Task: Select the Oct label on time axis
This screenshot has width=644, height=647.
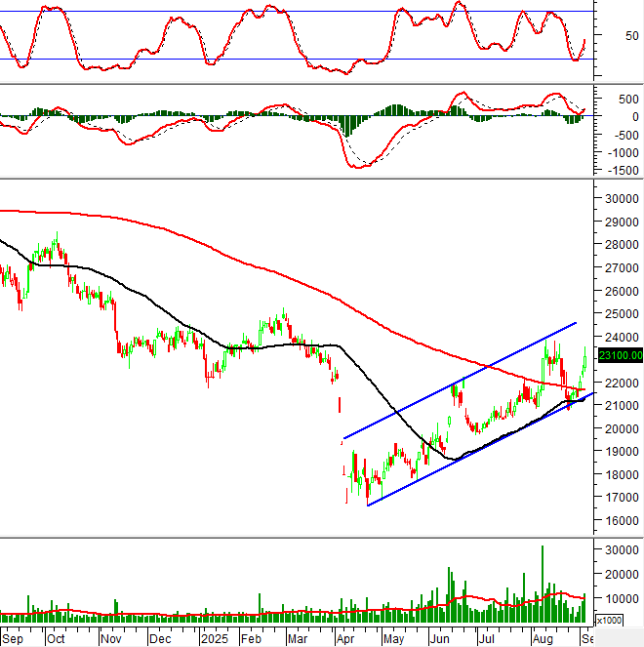Action: [x=56, y=638]
